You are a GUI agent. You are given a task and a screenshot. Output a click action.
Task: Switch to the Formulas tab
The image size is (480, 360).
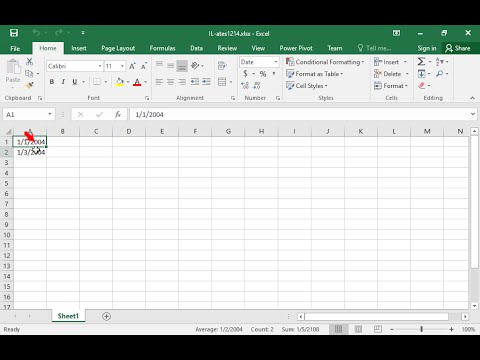pos(162,48)
